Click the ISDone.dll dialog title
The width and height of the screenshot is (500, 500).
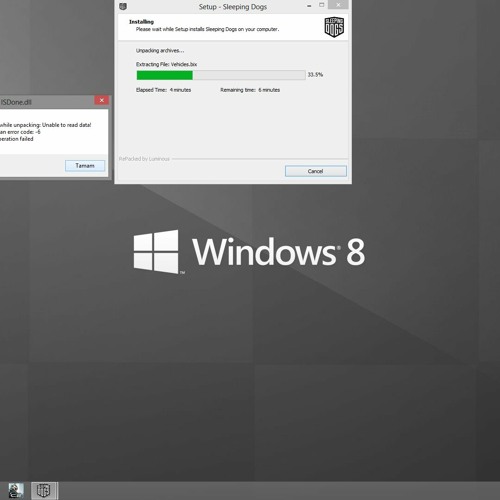click(16, 102)
